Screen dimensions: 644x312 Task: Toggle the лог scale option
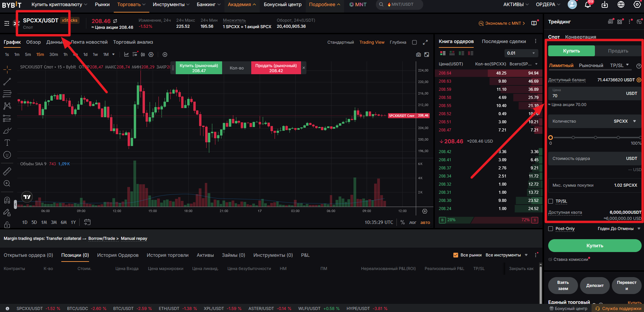tap(413, 223)
